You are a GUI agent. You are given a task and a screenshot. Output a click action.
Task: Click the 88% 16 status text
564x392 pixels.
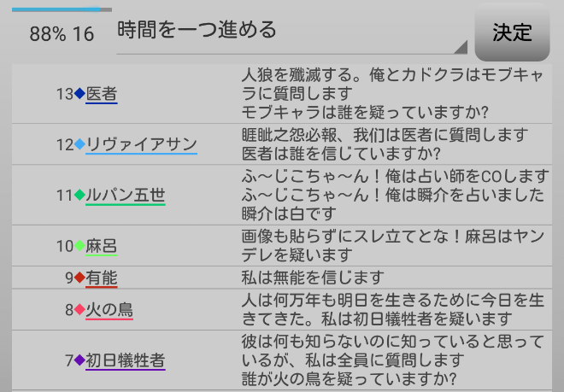62,34
